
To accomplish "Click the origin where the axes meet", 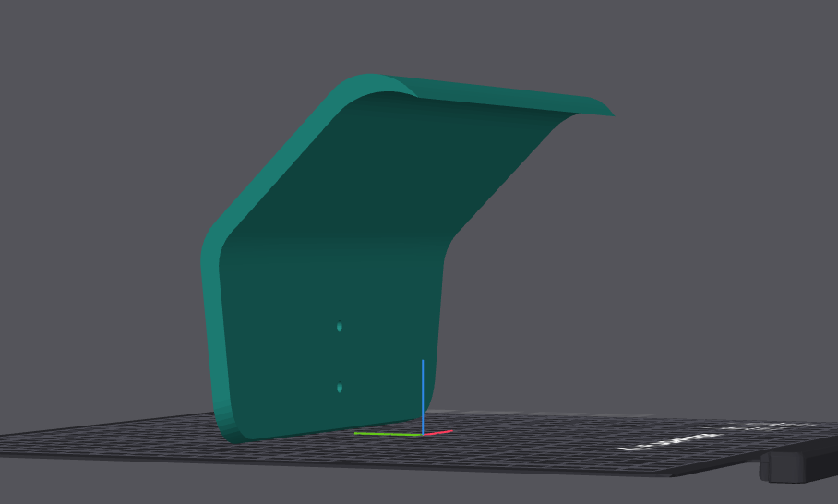I will pos(423,435).
